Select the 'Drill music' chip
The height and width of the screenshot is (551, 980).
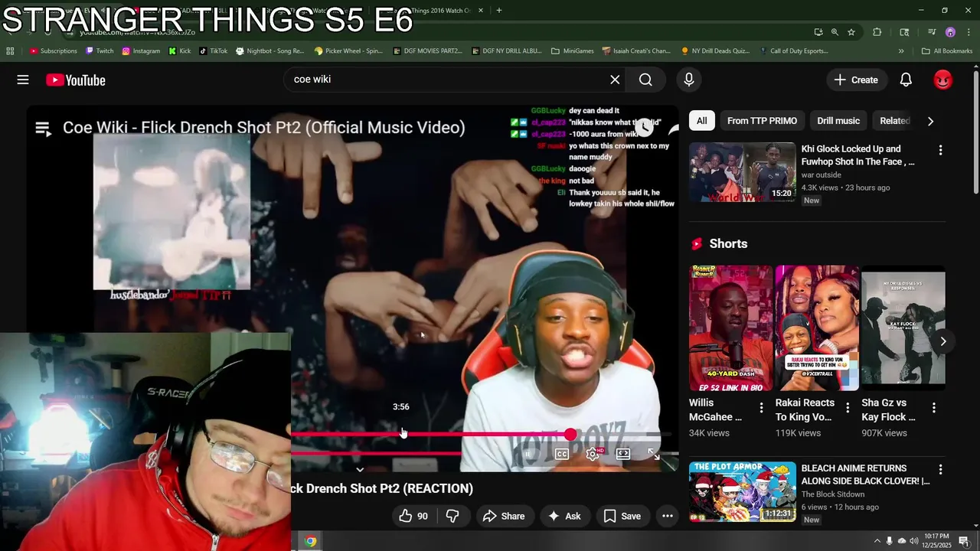(x=838, y=121)
